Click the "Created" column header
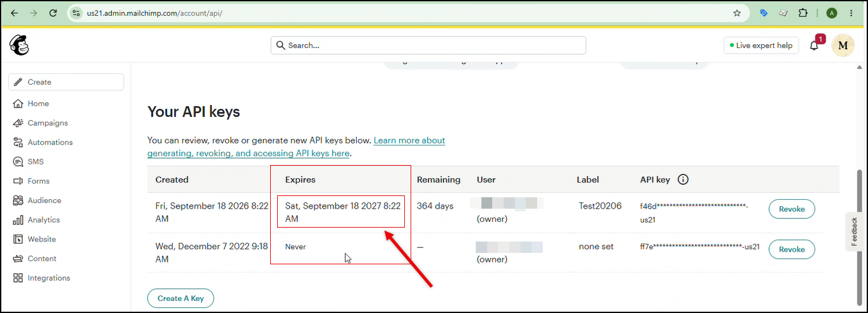The height and width of the screenshot is (313, 868). (172, 180)
